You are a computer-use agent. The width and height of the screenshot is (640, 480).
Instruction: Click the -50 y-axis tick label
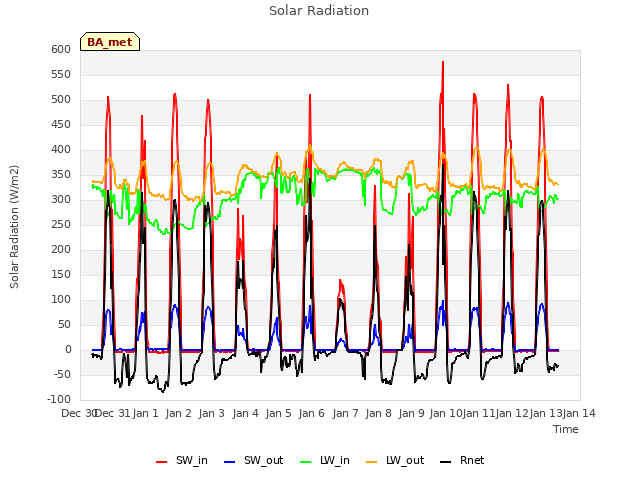(x=62, y=374)
